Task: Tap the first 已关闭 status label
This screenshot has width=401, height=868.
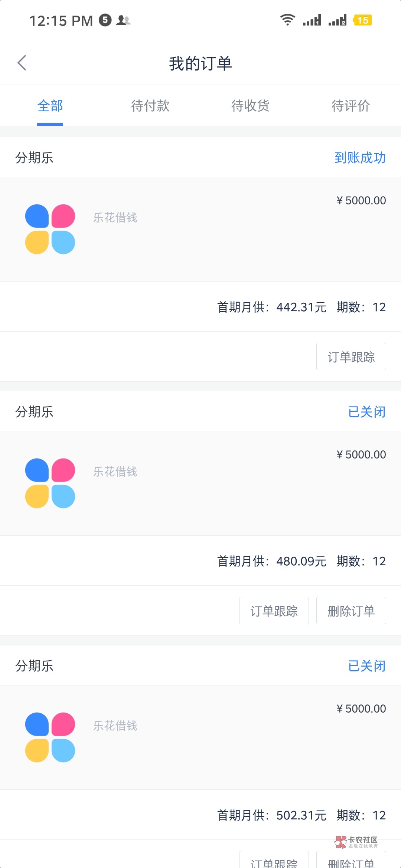Action: (366, 412)
